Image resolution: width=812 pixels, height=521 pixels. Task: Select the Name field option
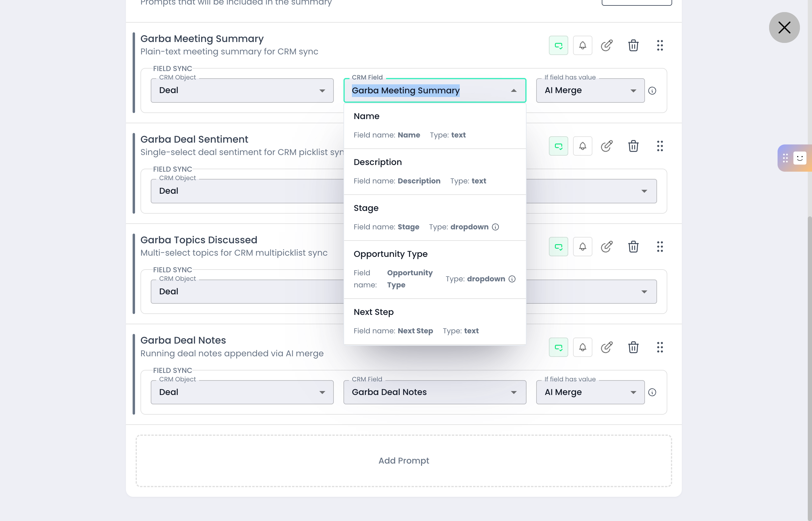tap(435, 126)
